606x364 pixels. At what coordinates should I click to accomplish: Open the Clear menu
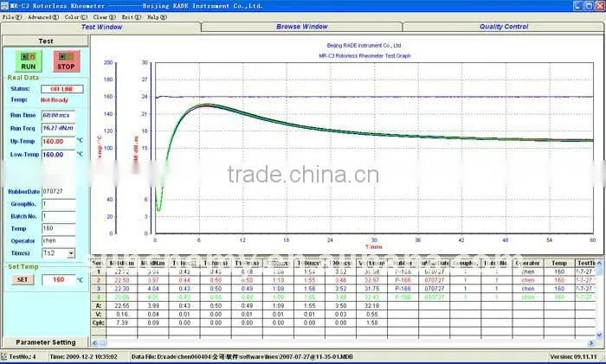(104, 17)
